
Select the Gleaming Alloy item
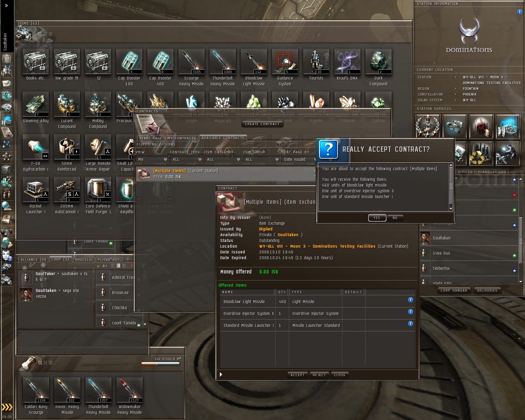36,107
